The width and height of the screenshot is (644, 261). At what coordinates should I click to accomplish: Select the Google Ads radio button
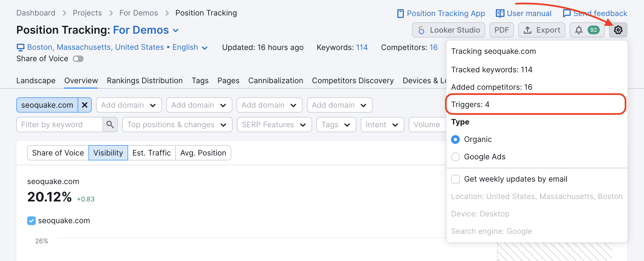click(455, 157)
